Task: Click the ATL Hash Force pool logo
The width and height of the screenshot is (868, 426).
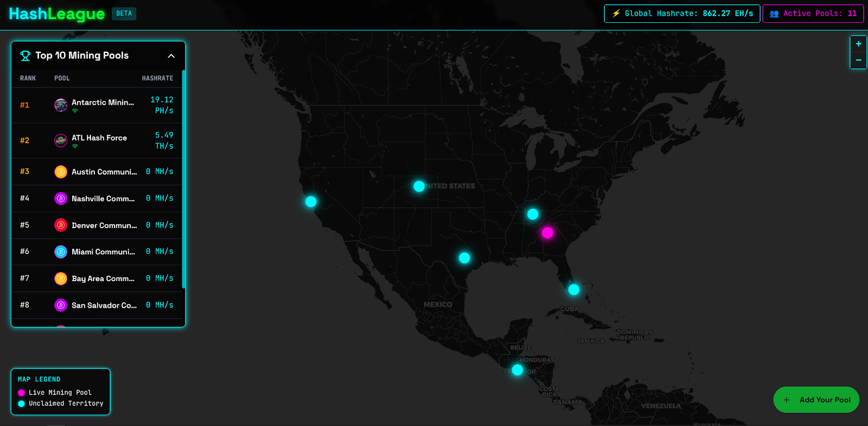Action: point(61,141)
